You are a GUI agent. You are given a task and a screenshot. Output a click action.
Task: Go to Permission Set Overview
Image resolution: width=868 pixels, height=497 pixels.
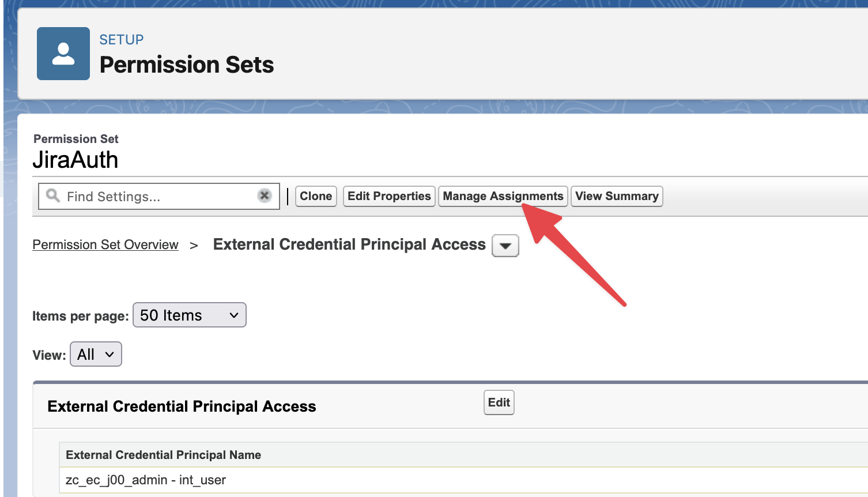(x=105, y=244)
